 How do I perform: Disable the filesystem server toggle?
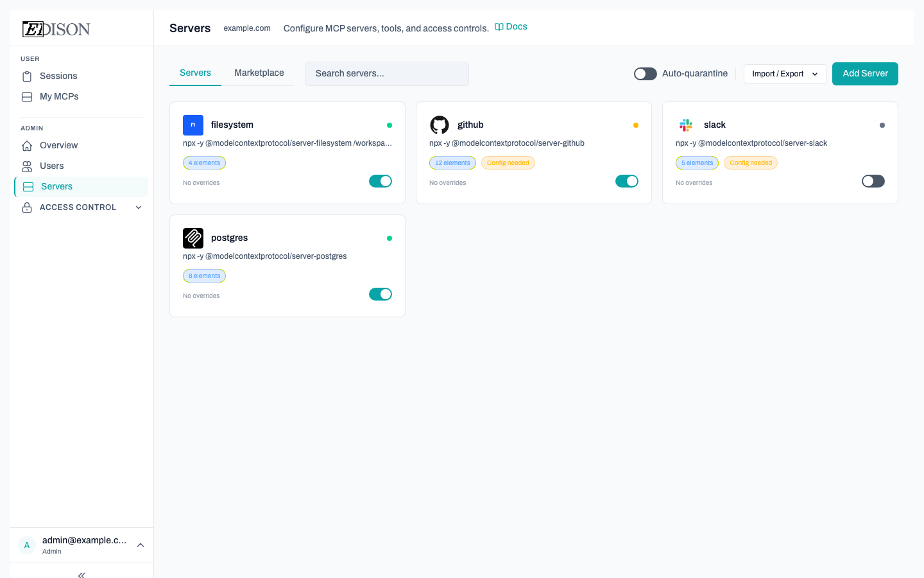coord(380,181)
